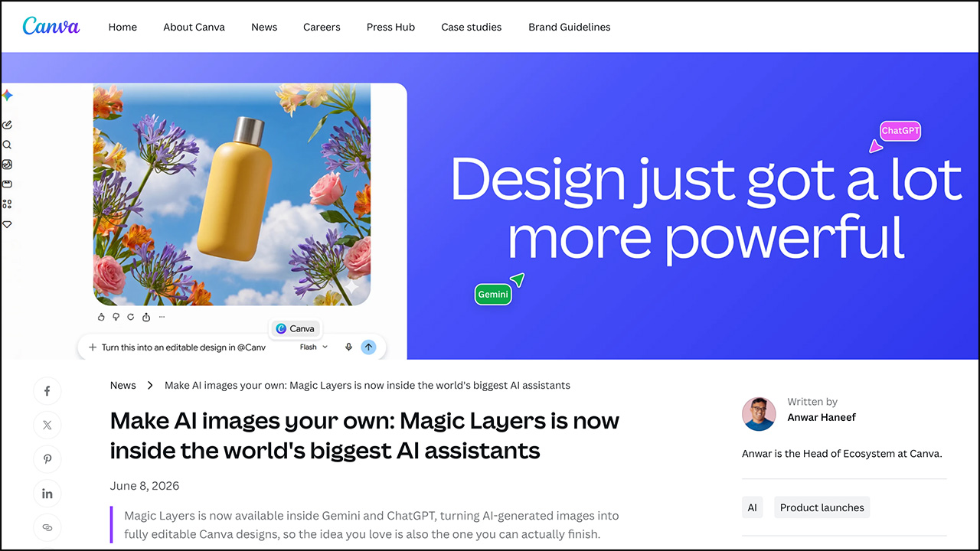This screenshot has width=980, height=551.
Task: Click the Gemini green label
Action: click(493, 295)
